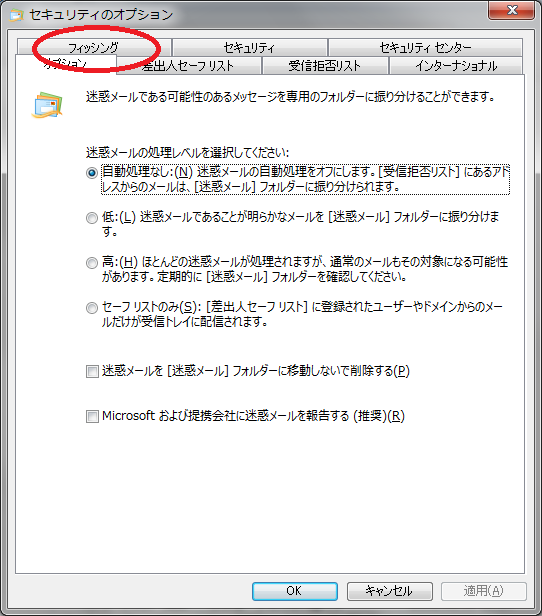Go to the 受信拒否リスト tab
This screenshot has width=542, height=616.
(325, 66)
